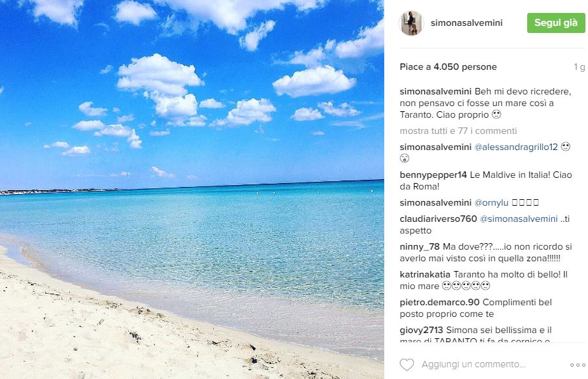
Task: Open pietro.demarco.90 commenter profile
Action: coord(439,302)
